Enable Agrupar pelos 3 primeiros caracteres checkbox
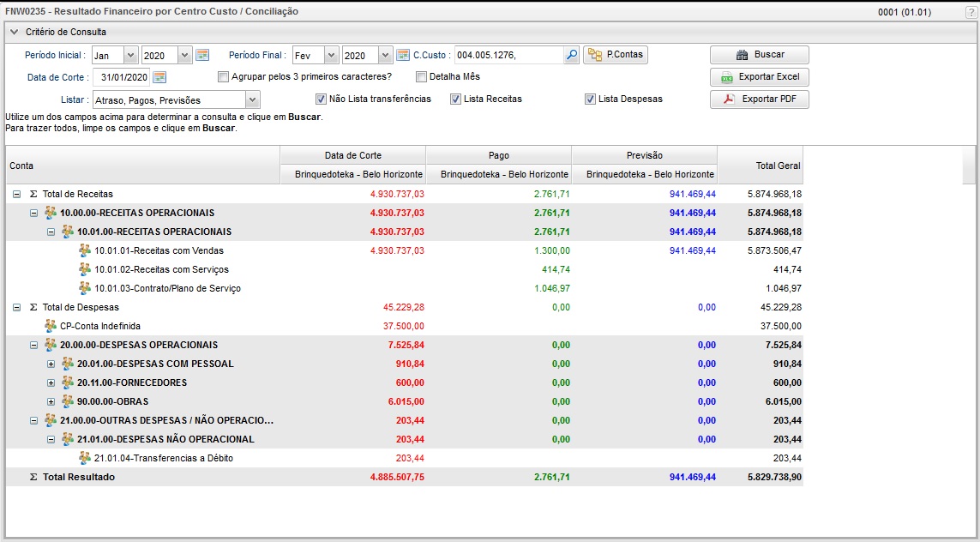Viewport: 980px width, 542px height. (224, 77)
